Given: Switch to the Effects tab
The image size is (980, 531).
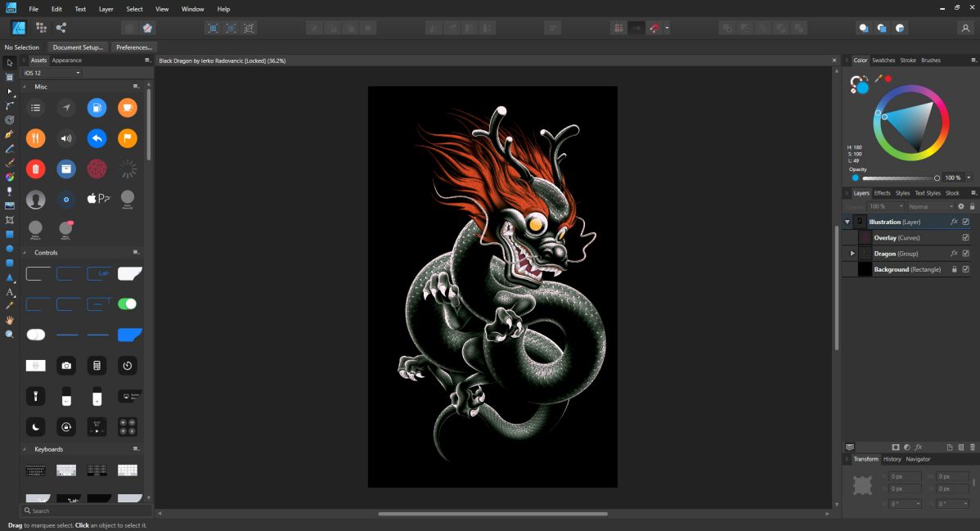Looking at the screenshot, I should pyautogui.click(x=882, y=192).
